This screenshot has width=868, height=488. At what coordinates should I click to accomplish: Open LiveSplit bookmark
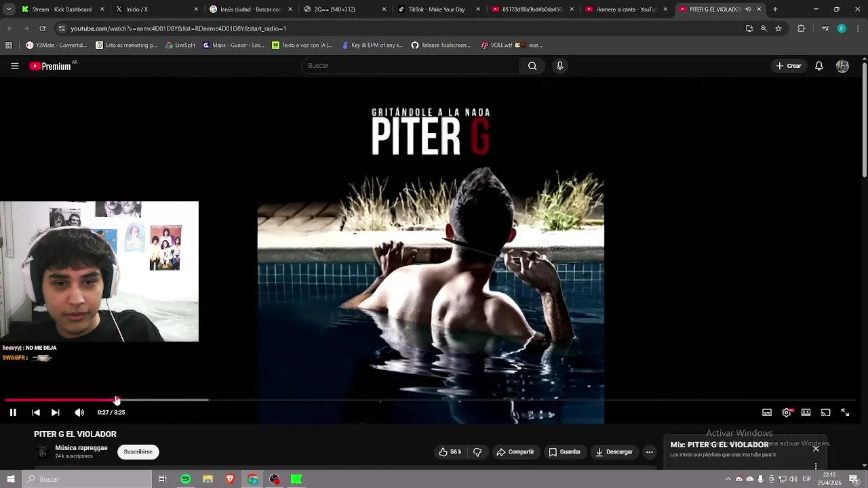point(180,45)
